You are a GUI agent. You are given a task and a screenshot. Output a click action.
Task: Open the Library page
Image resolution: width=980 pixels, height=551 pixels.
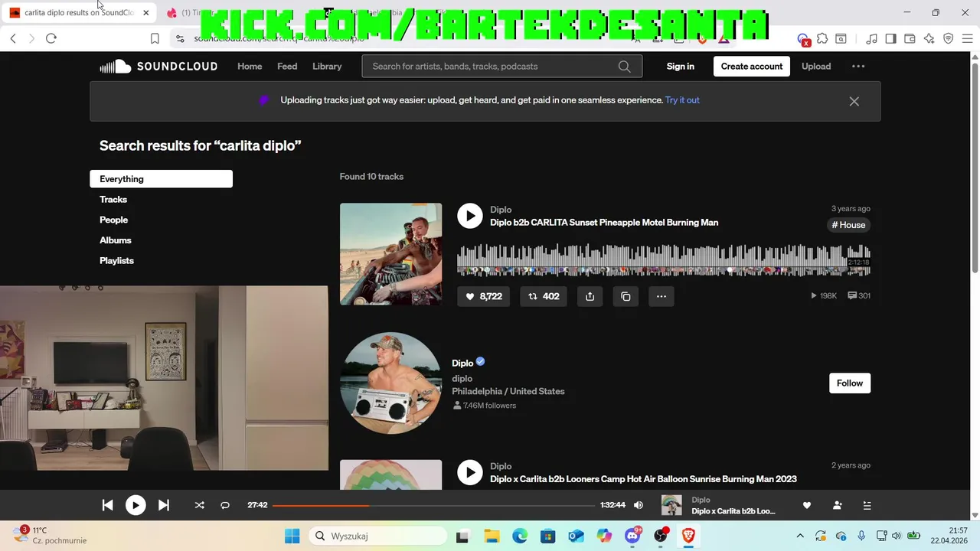pyautogui.click(x=327, y=67)
